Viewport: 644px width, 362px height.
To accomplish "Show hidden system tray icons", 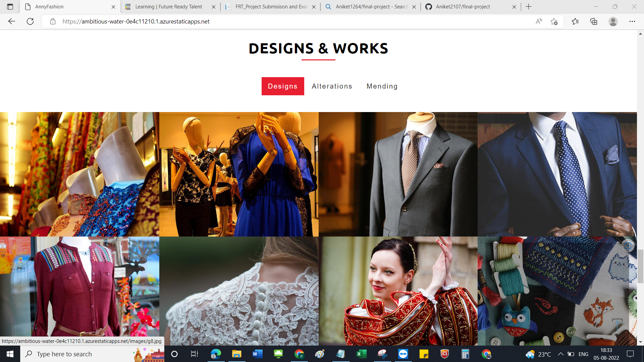I will [x=561, y=354].
